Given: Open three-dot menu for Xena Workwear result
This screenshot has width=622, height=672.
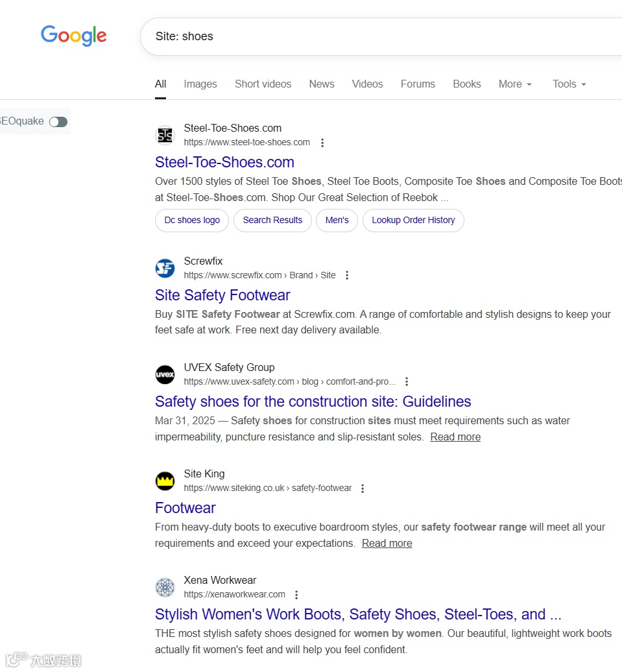Looking at the screenshot, I should pyautogui.click(x=296, y=594).
